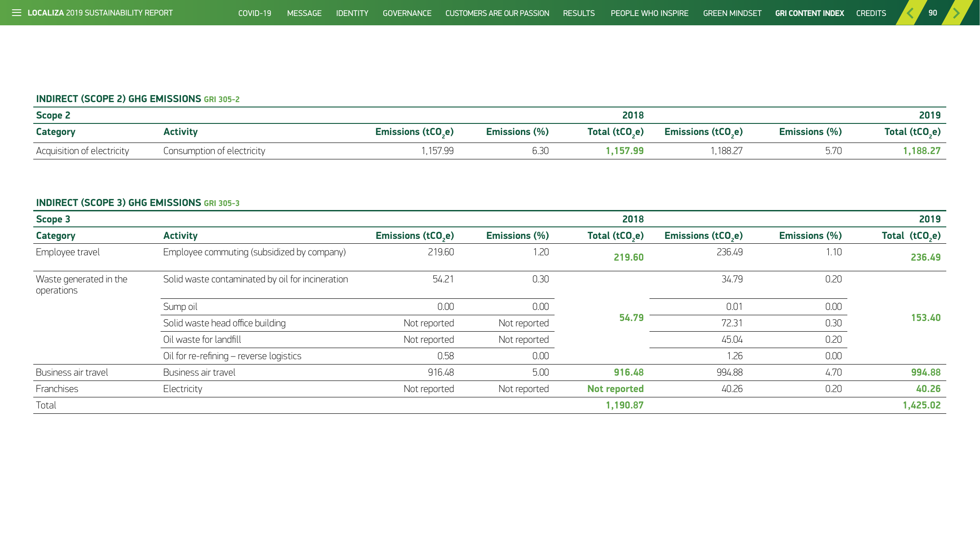Open the COVID-19 section
Viewport: 980px width, 555px height.
[x=255, y=13]
